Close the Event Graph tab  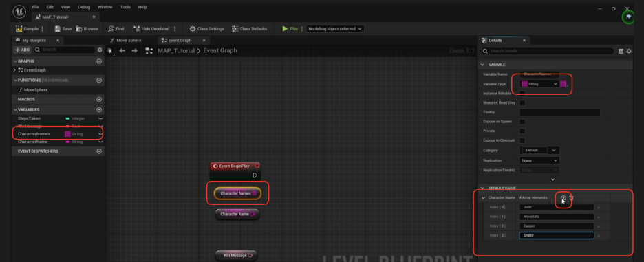(204, 41)
